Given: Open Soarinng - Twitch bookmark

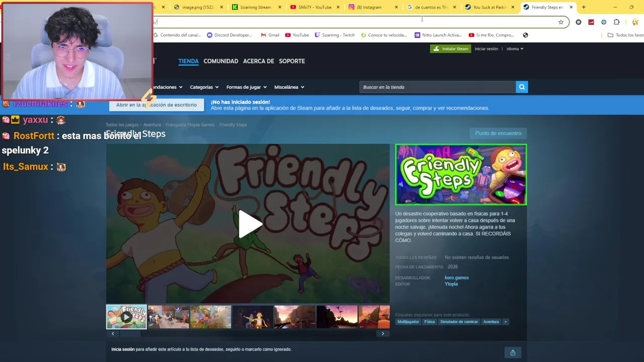Looking at the screenshot, I should point(335,35).
